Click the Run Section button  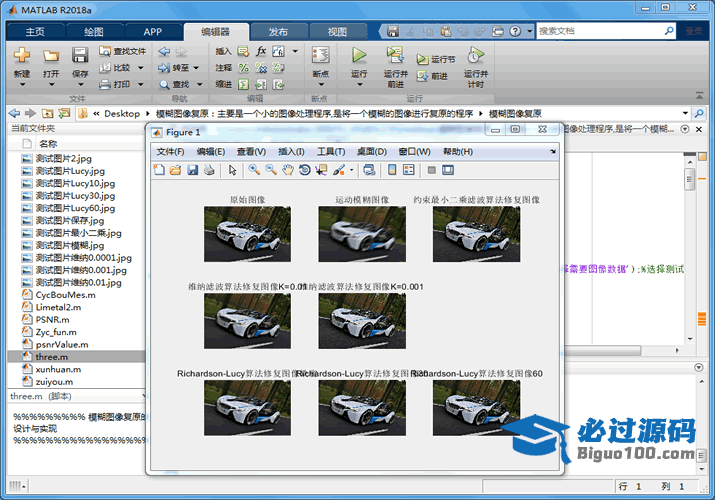click(x=436, y=59)
